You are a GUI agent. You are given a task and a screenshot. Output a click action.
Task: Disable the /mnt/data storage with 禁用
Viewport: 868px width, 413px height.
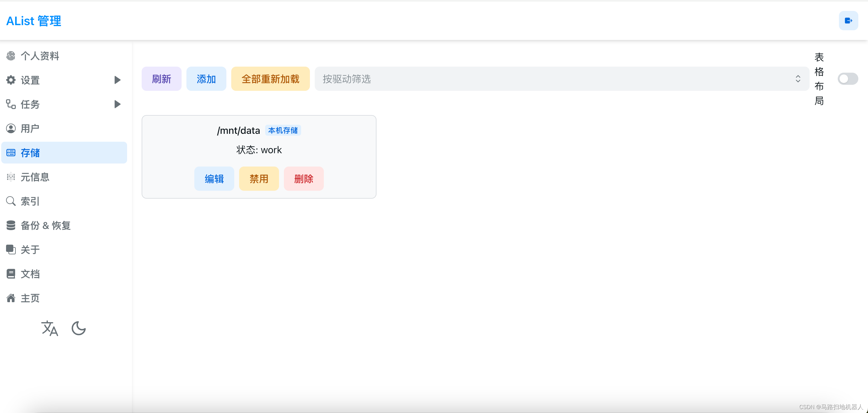point(259,179)
